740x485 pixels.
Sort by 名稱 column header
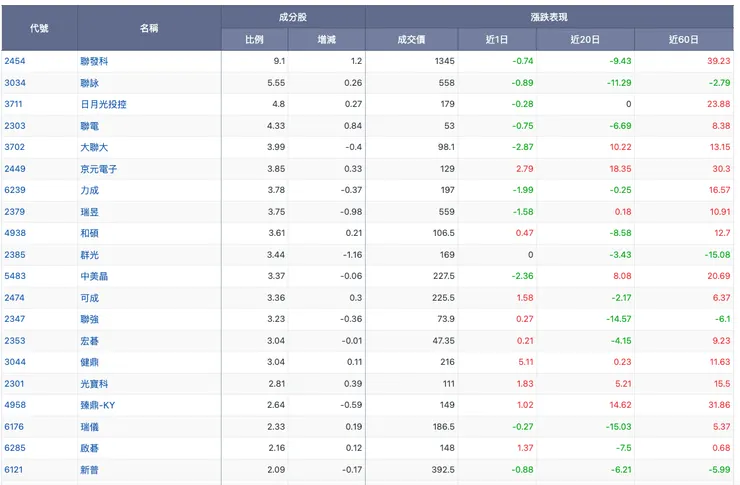[149, 28]
